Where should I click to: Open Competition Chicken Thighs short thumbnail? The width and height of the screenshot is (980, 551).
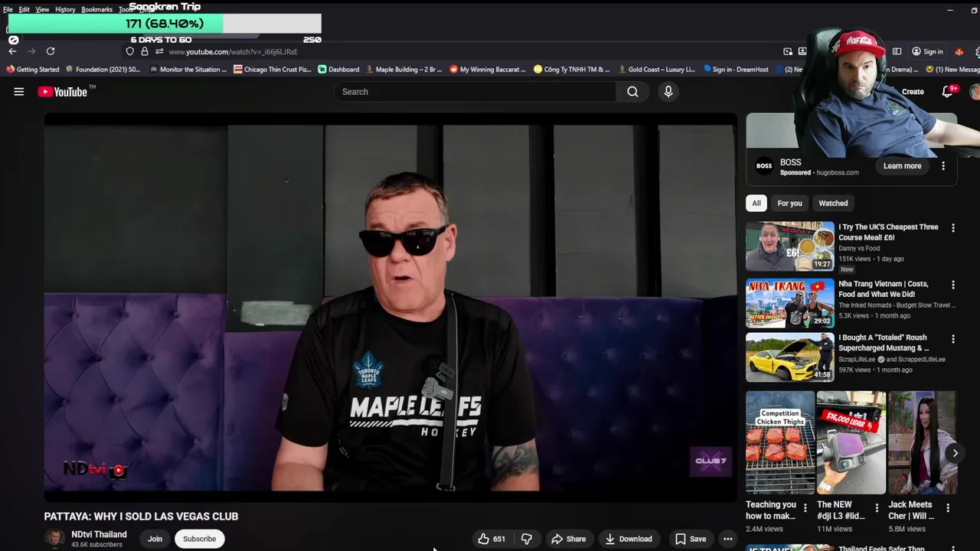780,443
